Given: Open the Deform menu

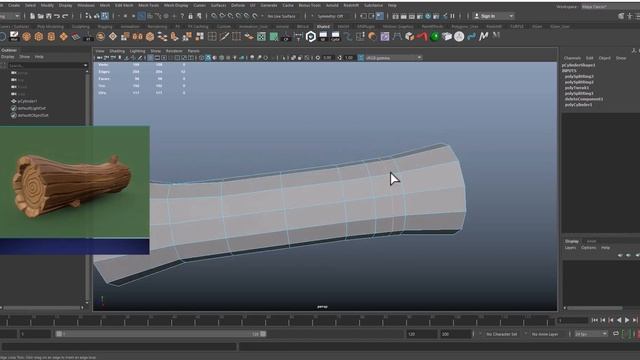Looking at the screenshot, I should click(x=238, y=5).
